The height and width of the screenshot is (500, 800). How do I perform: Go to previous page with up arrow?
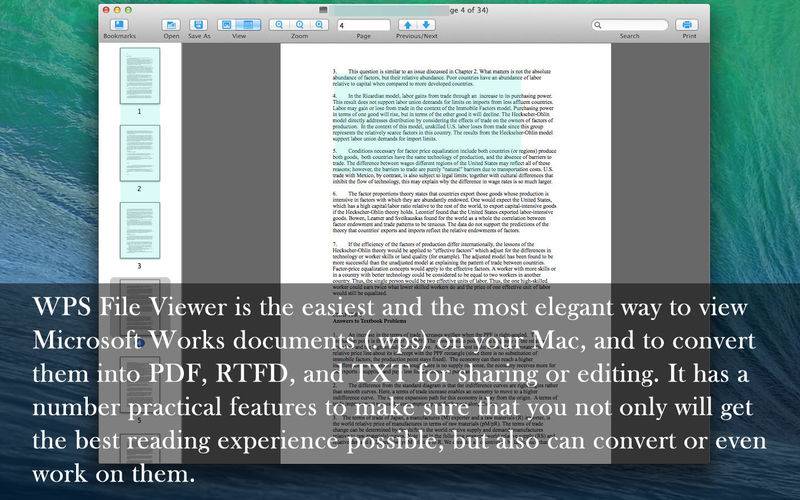407,24
